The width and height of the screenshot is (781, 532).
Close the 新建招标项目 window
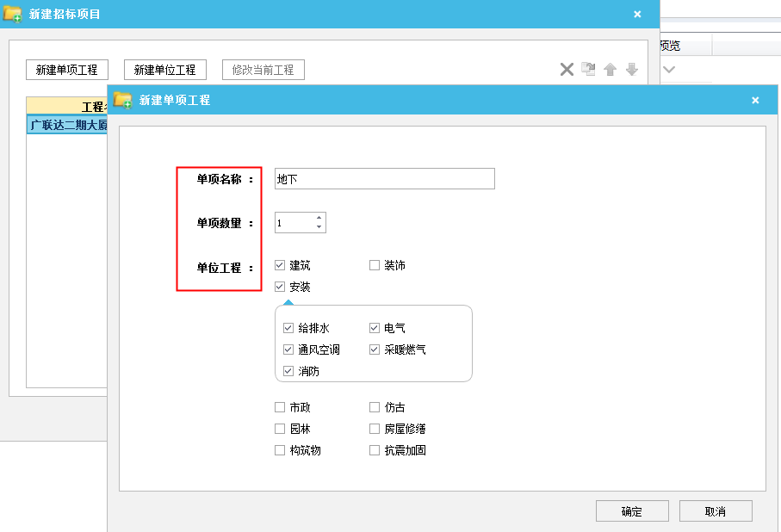pos(637,14)
